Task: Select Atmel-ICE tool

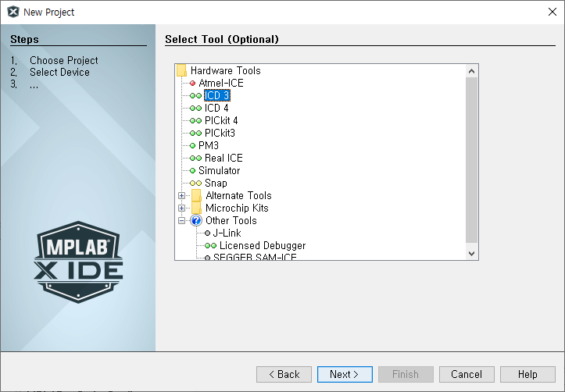Action: point(221,83)
